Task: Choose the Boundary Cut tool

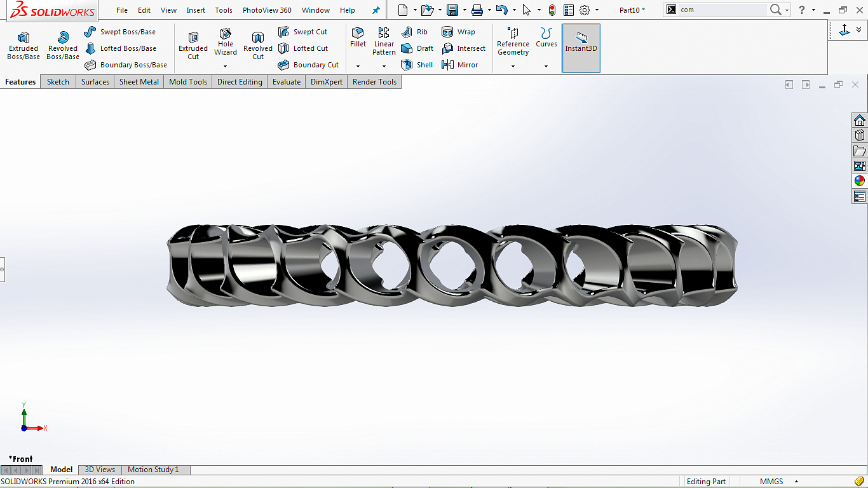Action: pos(308,65)
